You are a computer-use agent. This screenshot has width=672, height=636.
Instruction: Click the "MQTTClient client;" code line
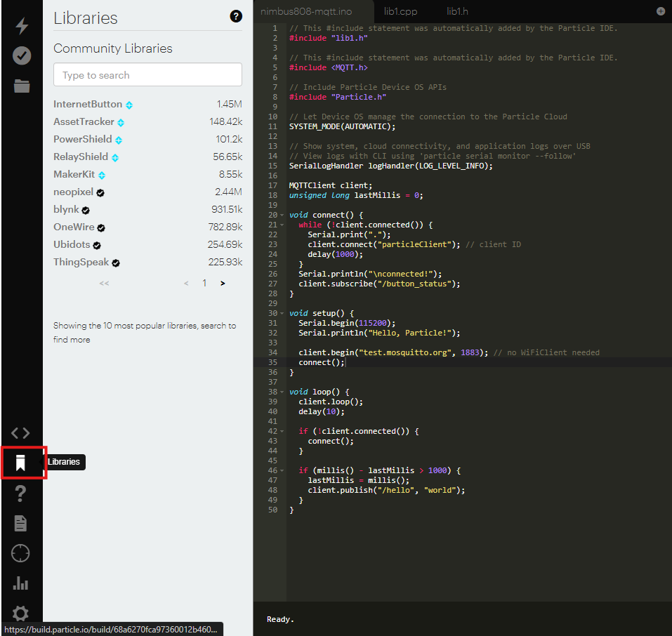[331, 185]
